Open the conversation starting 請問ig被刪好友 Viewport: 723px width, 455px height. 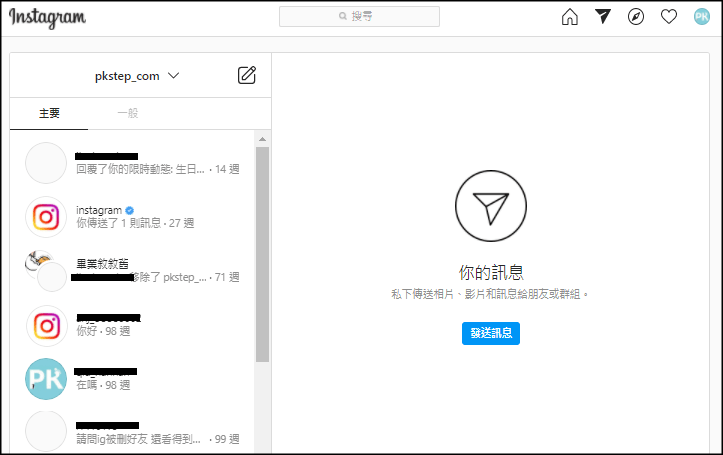(x=132, y=432)
